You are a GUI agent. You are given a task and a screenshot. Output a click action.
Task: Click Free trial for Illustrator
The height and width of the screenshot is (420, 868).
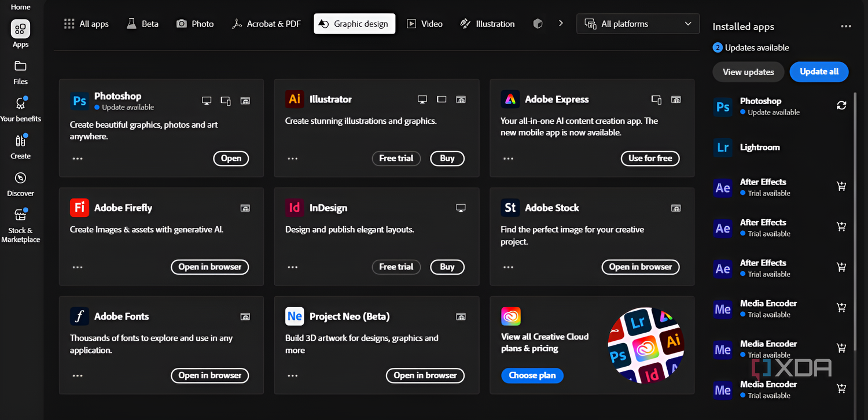[x=396, y=159]
